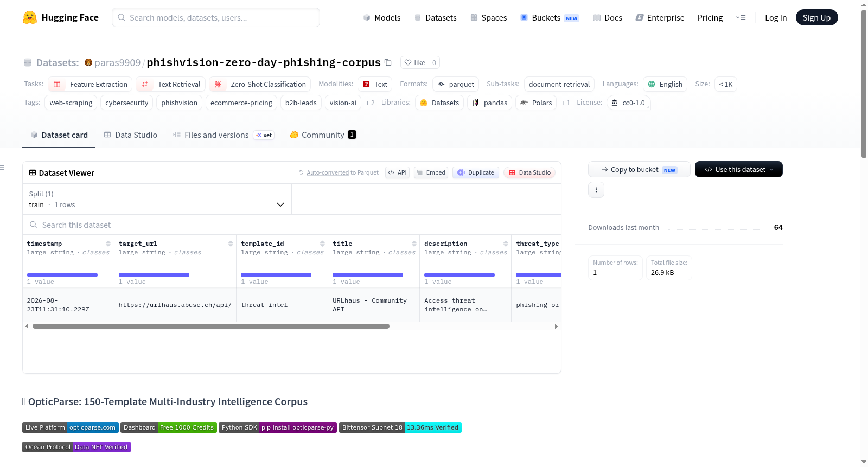868x467 pixels.
Task: Like this dataset
Action: pos(414,62)
